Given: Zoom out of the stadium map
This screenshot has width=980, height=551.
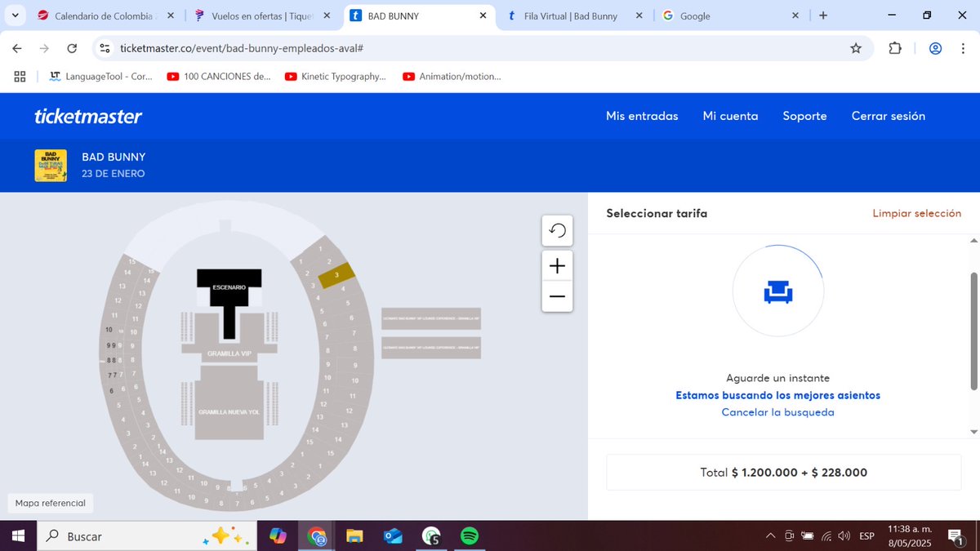Looking at the screenshot, I should (557, 296).
